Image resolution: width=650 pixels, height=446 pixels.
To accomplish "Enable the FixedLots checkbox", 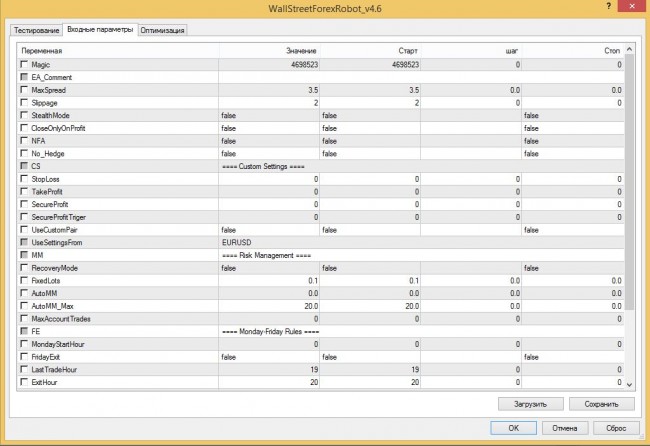I will point(24,280).
